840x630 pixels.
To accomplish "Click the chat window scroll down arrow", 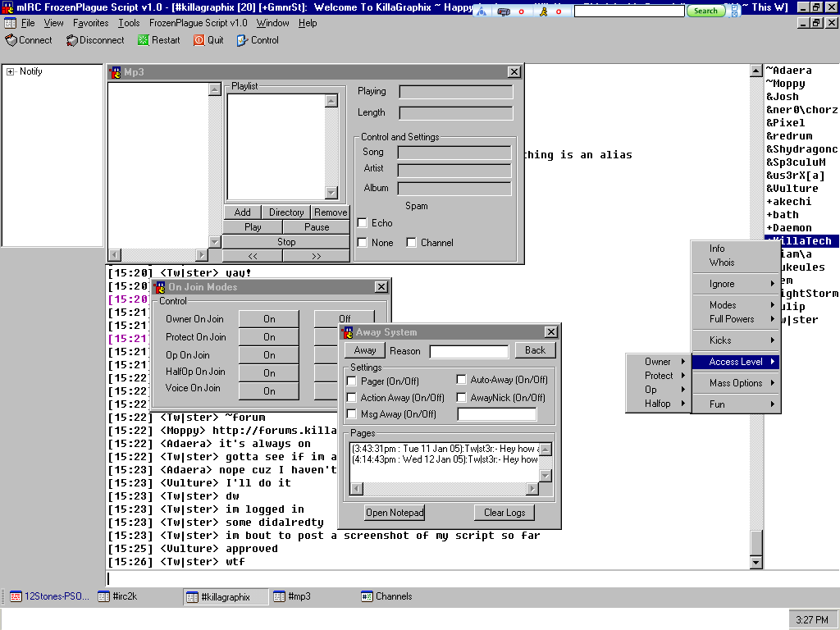I will [756, 562].
